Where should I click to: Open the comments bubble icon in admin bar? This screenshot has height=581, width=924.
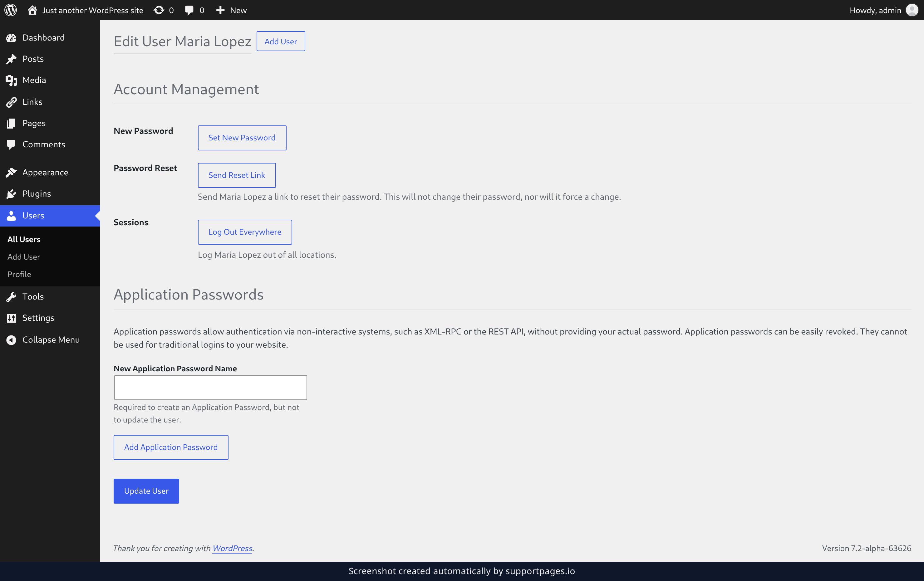(x=189, y=10)
